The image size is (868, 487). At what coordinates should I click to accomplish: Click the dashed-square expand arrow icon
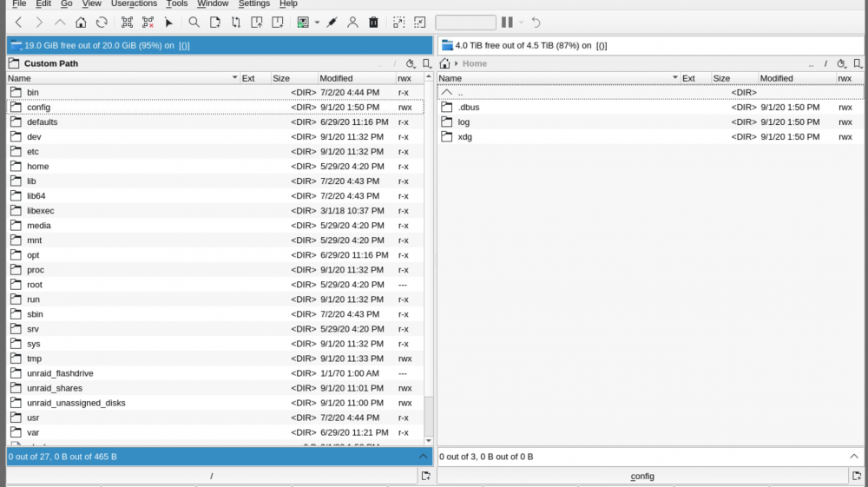[398, 23]
